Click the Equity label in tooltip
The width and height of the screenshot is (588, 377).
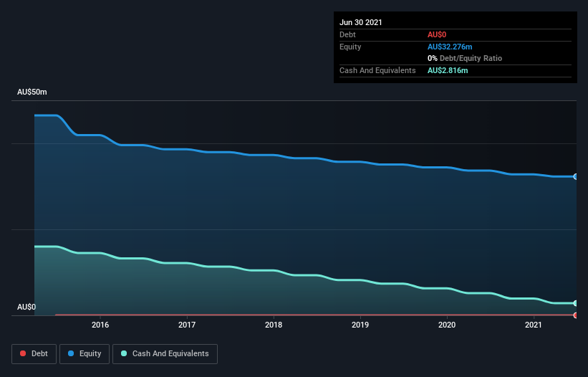click(350, 47)
